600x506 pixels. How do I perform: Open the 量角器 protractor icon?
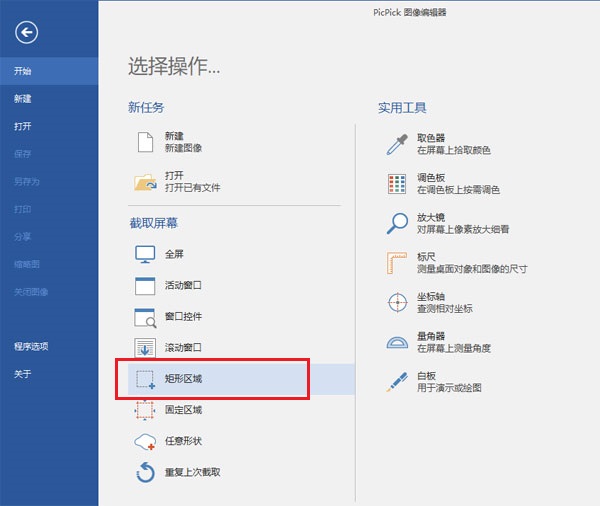click(399, 343)
